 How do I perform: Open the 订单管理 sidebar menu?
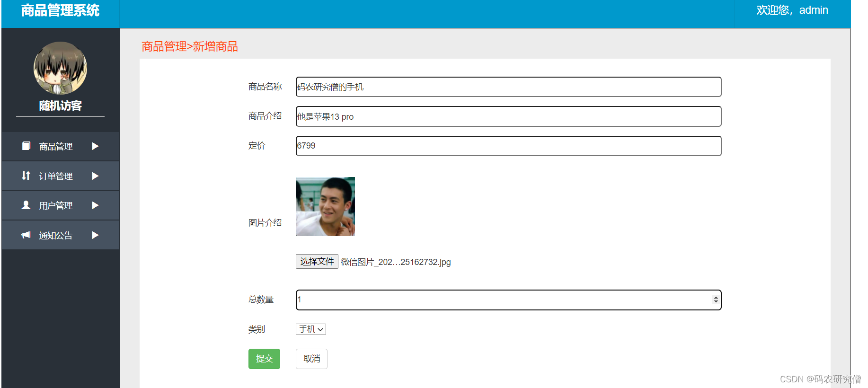61,176
